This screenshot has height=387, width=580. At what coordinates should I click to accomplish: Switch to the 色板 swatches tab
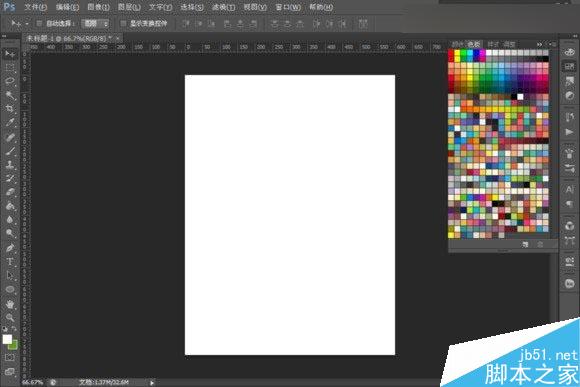(473, 44)
